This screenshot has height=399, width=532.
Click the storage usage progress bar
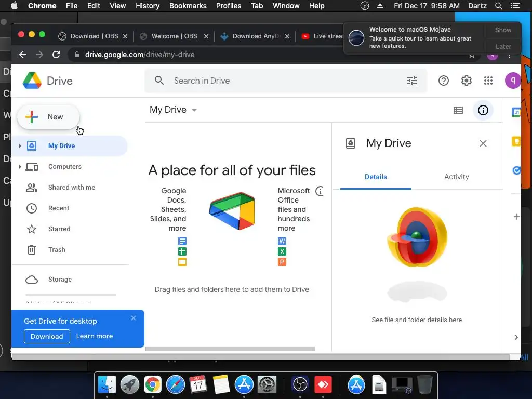pos(71,295)
